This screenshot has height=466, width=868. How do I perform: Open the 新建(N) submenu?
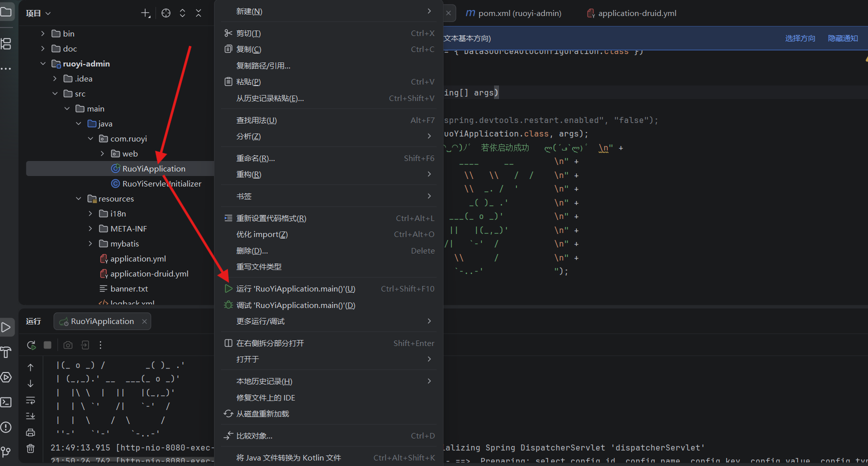point(328,11)
